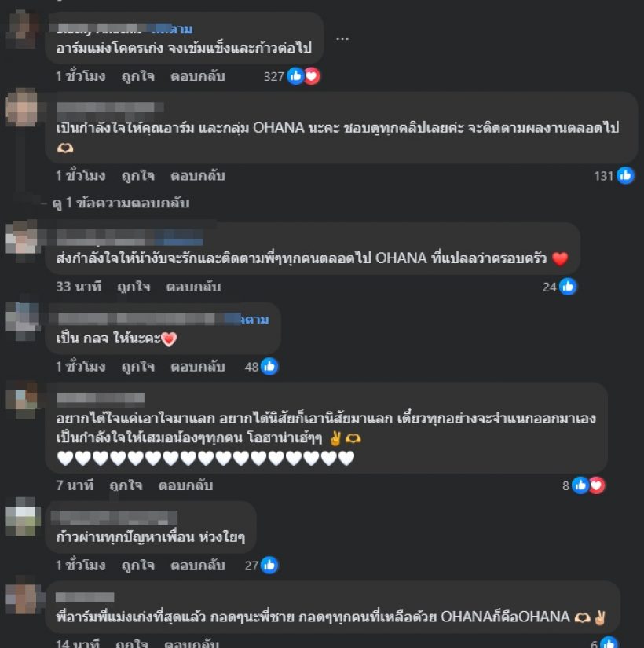This screenshot has height=648, width=644.
Task: Reply to OHANA comment with 131 reactions
Action: [198, 176]
